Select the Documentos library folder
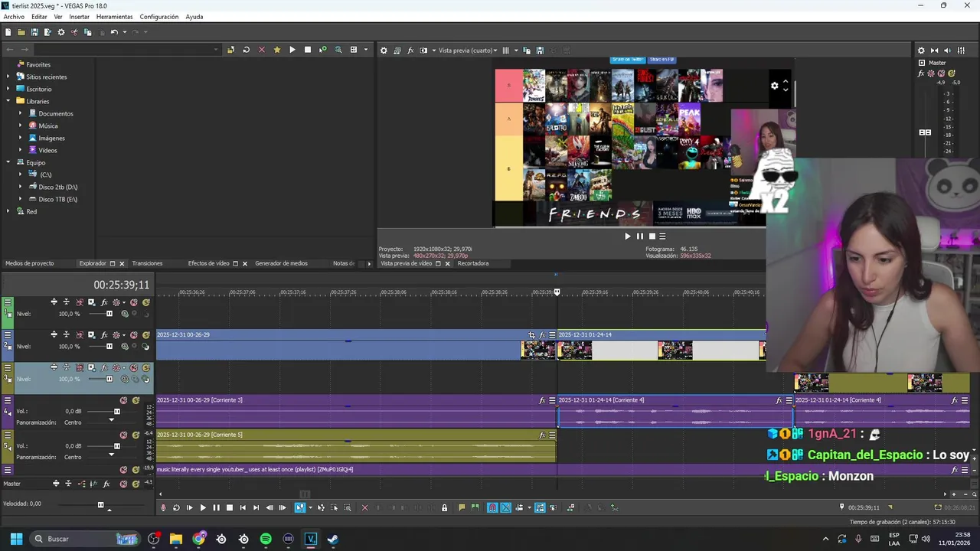 click(55, 113)
